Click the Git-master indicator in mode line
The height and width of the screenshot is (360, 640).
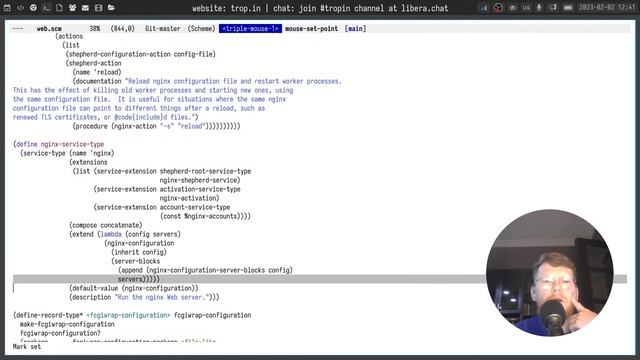[162, 29]
